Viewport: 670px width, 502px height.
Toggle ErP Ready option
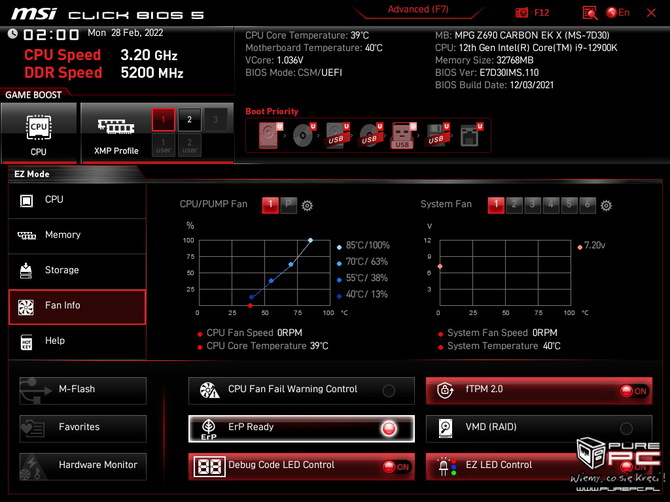301,428
